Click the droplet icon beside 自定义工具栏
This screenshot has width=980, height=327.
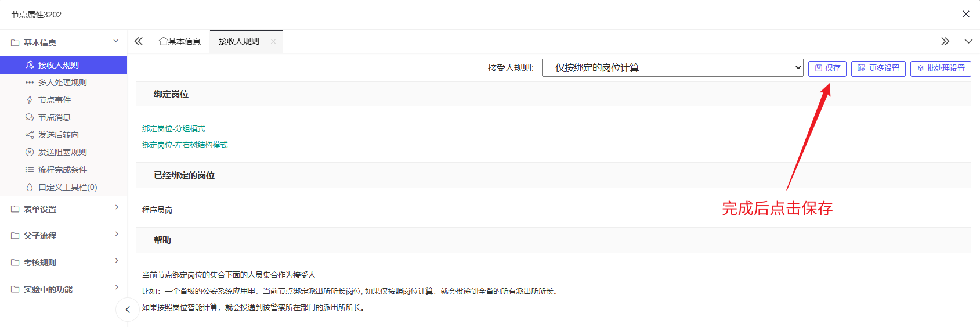pyautogui.click(x=30, y=187)
